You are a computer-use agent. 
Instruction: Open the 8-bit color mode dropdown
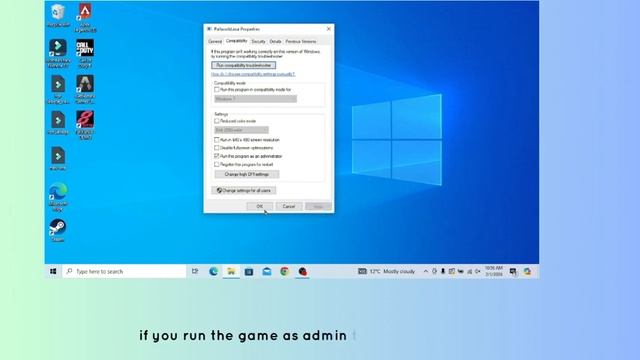coord(241,130)
